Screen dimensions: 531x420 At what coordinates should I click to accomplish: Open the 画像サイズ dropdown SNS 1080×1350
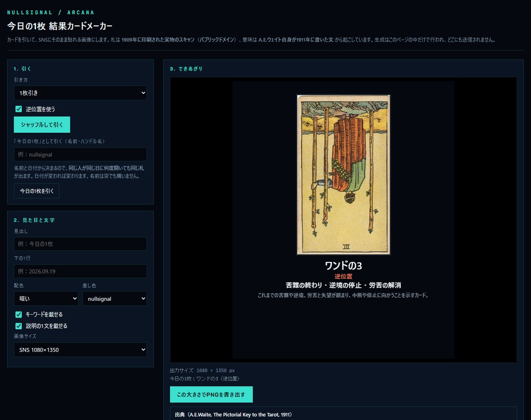[x=80, y=349]
